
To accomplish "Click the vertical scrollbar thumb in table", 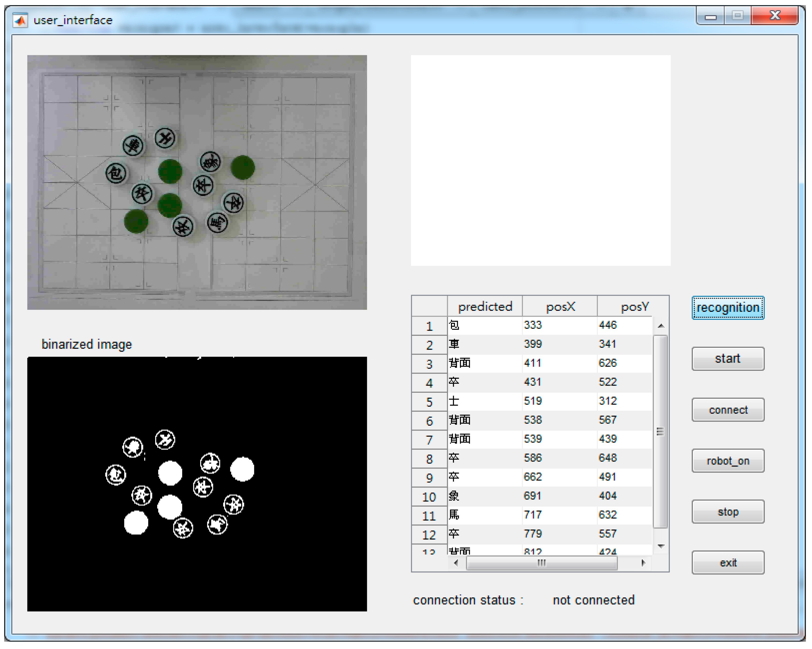I will click(x=660, y=432).
